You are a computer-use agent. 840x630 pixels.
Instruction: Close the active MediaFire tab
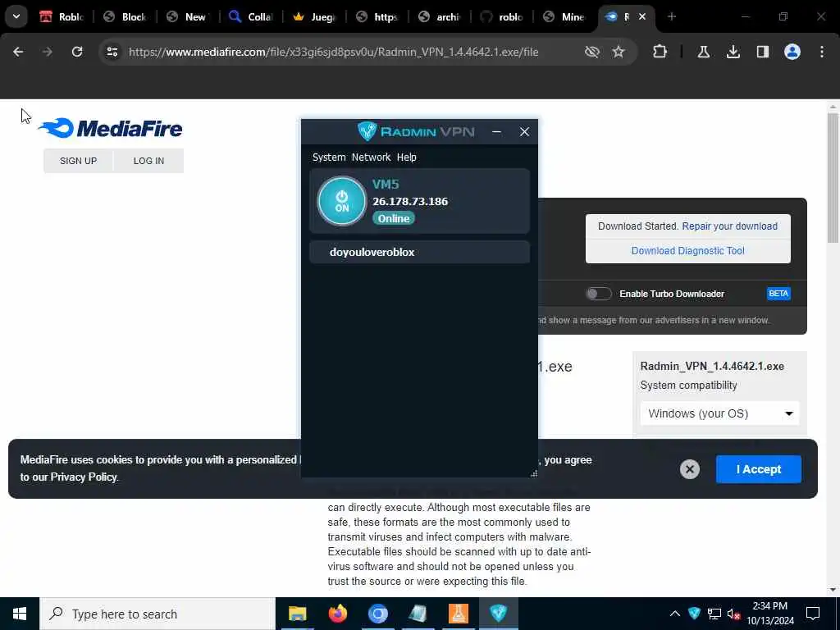pos(641,16)
